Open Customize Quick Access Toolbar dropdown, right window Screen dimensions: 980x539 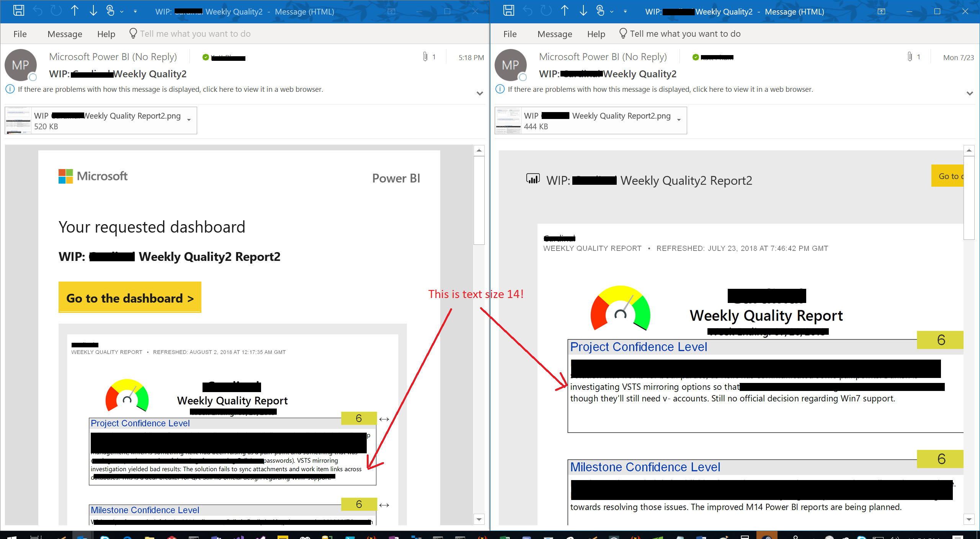pos(625,11)
